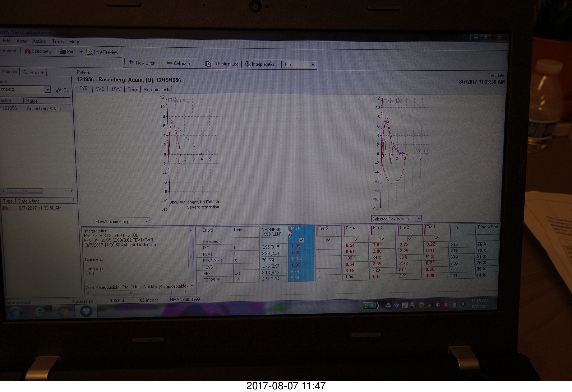Screen dimensions: 572x392
Task: Open the Pre phase dropdown
Action: (312, 64)
